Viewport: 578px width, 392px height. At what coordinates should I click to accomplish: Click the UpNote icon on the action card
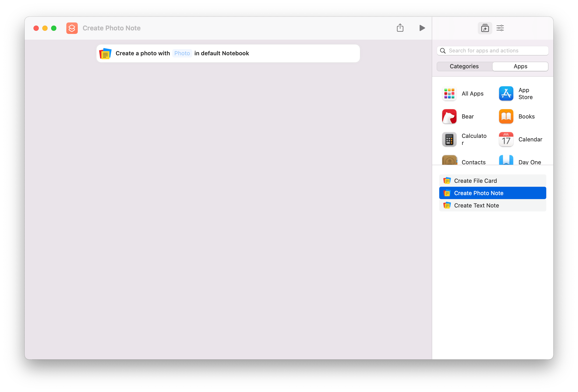105,53
